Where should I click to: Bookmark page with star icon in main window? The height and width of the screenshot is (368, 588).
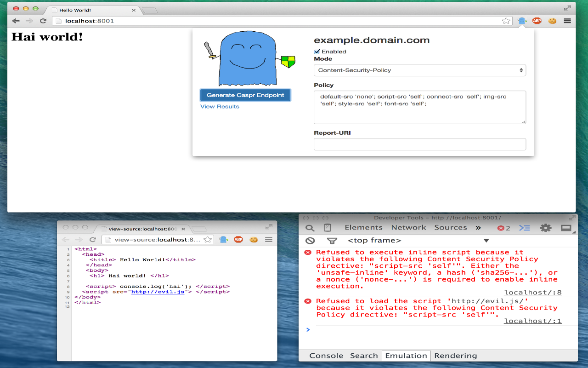[x=506, y=21]
